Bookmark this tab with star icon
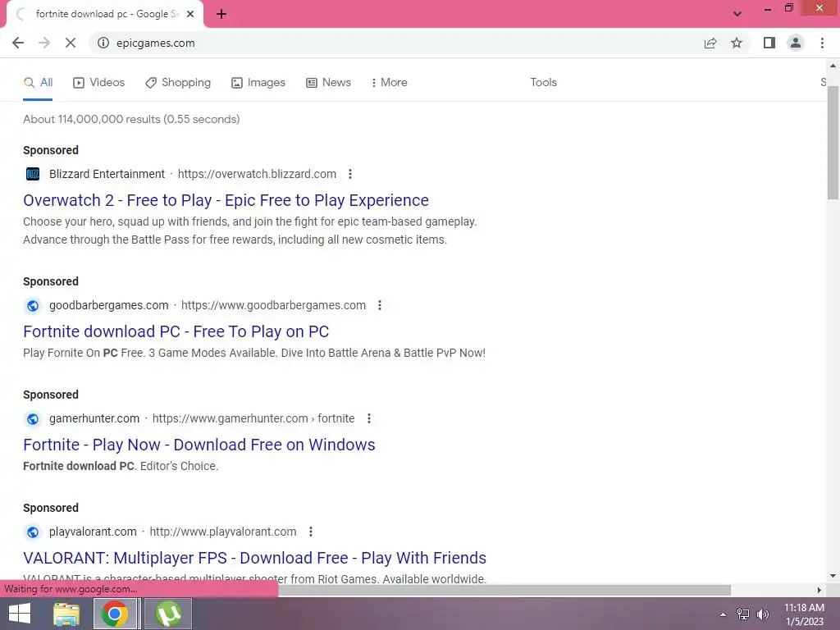The height and width of the screenshot is (630, 840). coord(737,43)
